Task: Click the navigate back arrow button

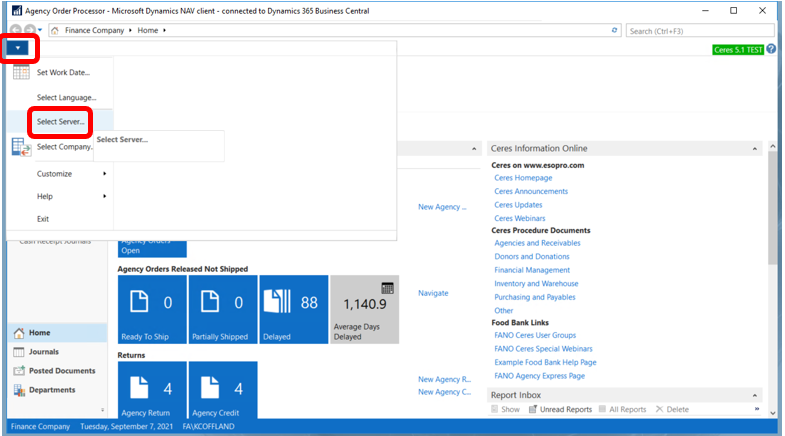Action: pos(15,31)
